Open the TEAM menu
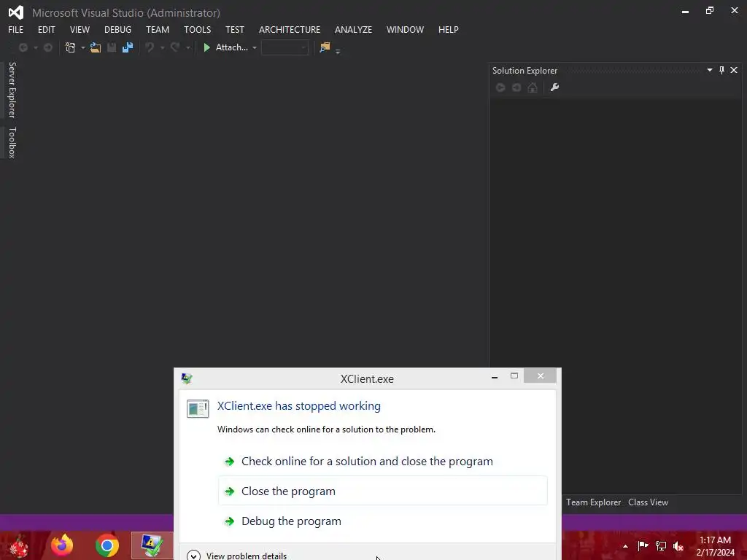This screenshot has width=747, height=560. [x=158, y=29]
